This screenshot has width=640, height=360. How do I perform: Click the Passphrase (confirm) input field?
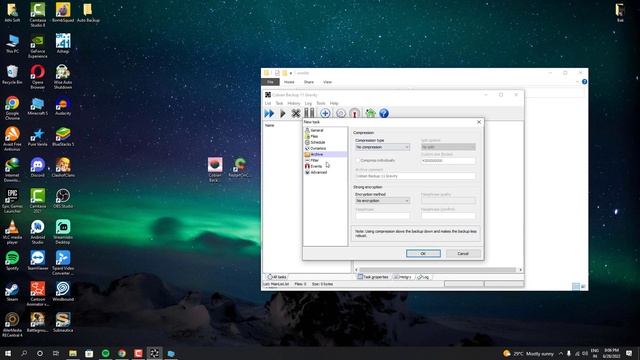pyautogui.click(x=448, y=216)
